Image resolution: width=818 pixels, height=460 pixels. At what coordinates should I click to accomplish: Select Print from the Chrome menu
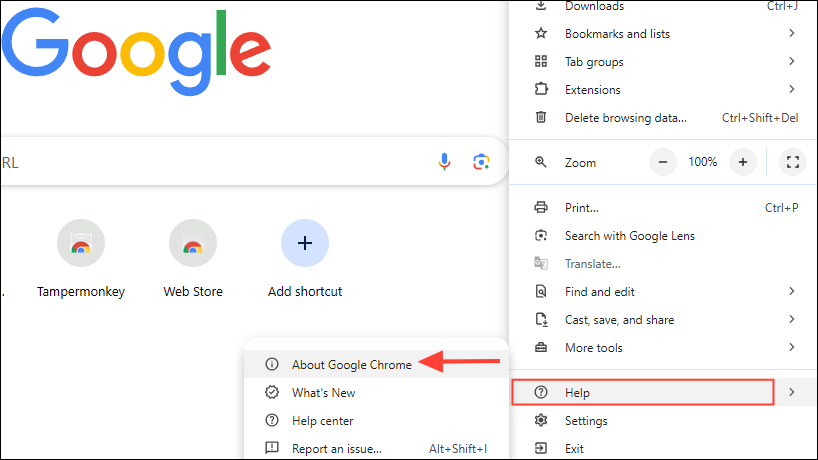click(x=581, y=208)
